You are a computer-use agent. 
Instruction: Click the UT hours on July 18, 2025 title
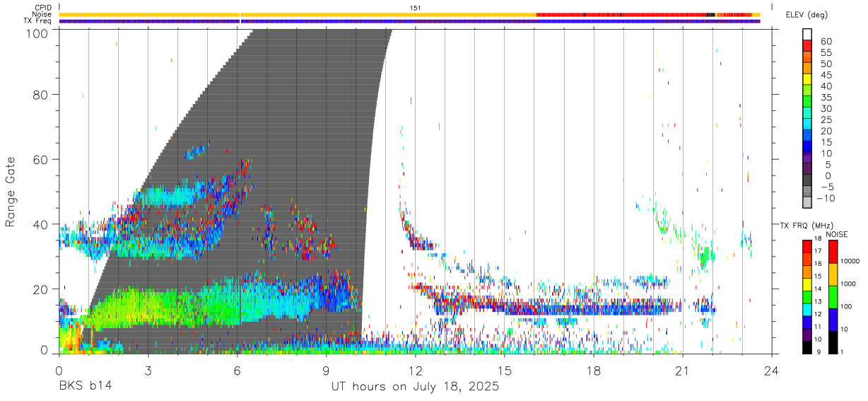416,387
